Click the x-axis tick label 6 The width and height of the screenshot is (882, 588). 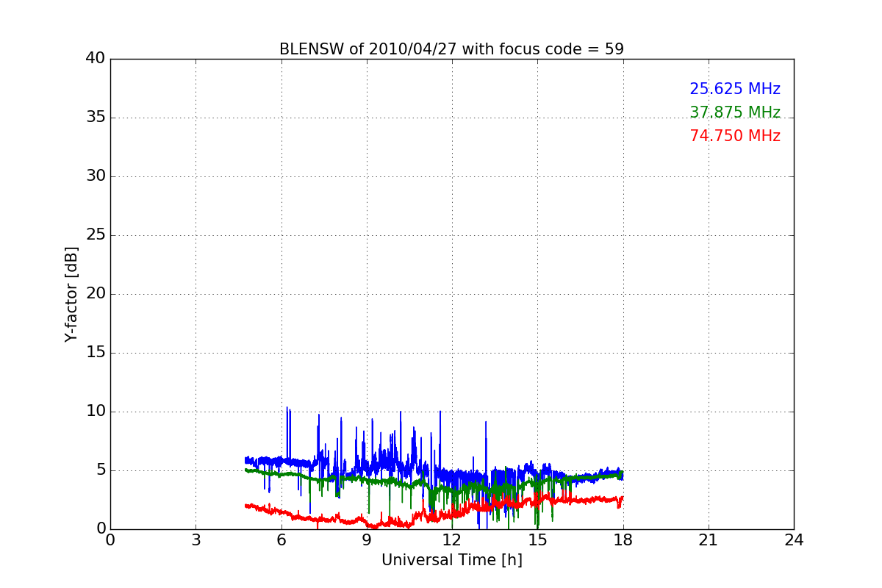point(281,540)
